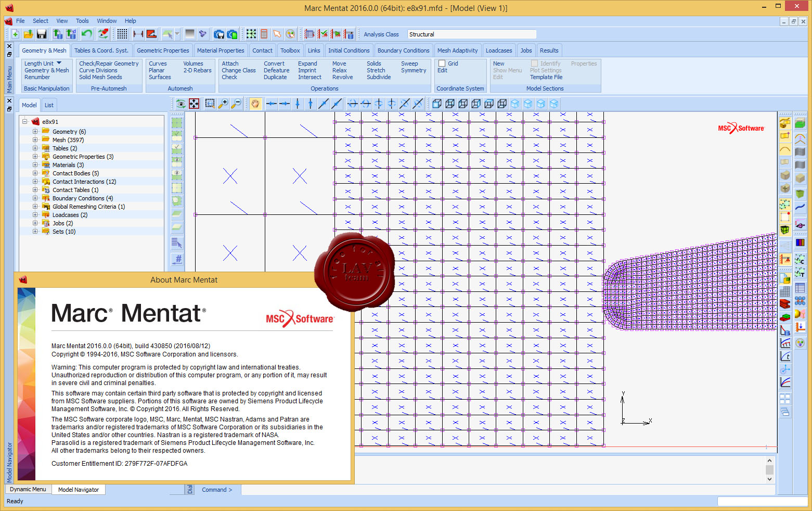Select the Contact Interactions (12) row
Image resolution: width=812 pixels, height=511 pixels.
[92, 182]
